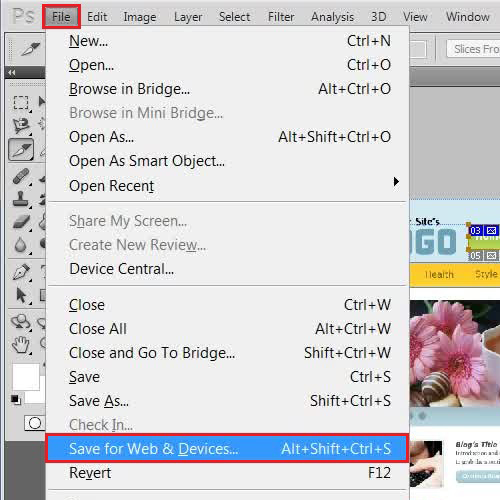
Task: Click the Health tab in the web mockup
Action: click(x=439, y=274)
